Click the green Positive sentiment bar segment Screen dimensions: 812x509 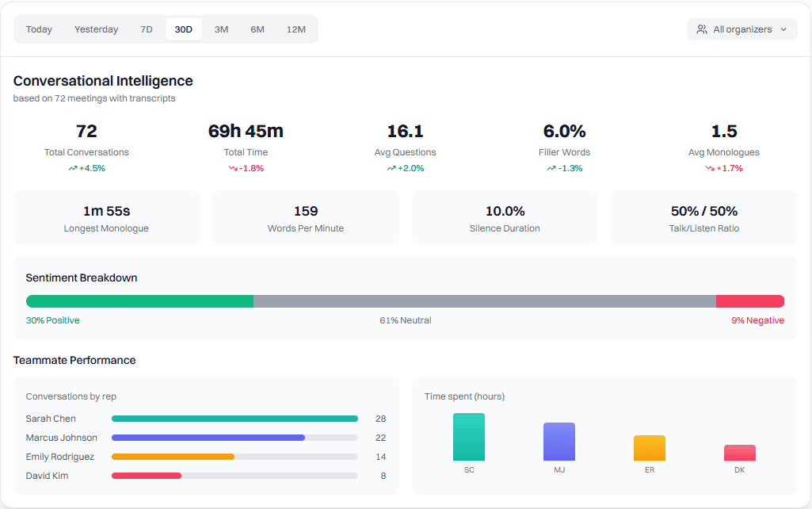(x=139, y=301)
